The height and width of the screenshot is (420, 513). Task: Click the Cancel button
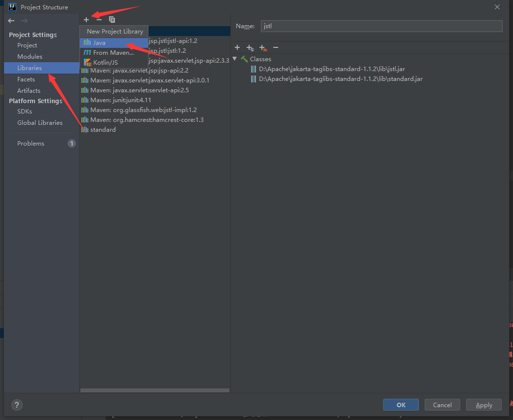(x=442, y=405)
